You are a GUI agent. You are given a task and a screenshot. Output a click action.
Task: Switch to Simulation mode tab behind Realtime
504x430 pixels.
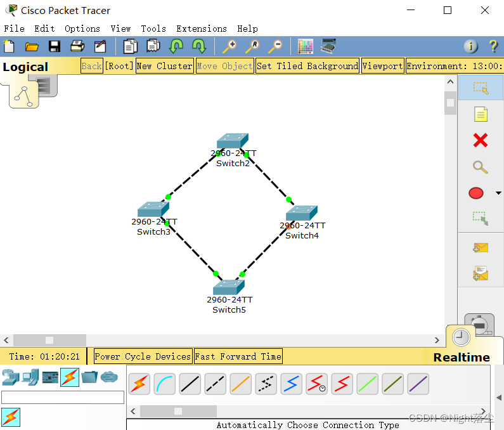coord(480,323)
